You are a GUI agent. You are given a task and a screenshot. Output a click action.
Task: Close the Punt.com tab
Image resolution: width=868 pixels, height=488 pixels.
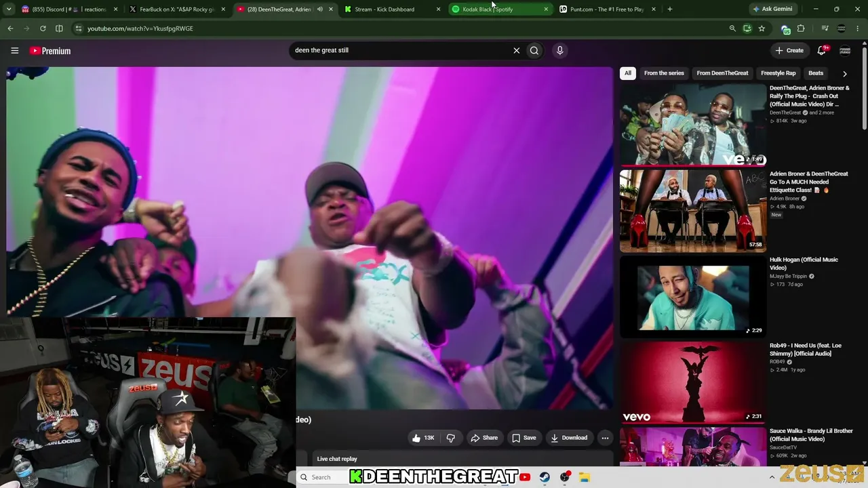tap(654, 9)
